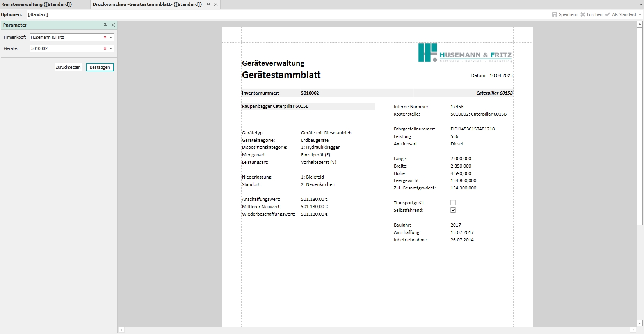
Task: Open the Geräte dropdown
Action: (x=111, y=48)
